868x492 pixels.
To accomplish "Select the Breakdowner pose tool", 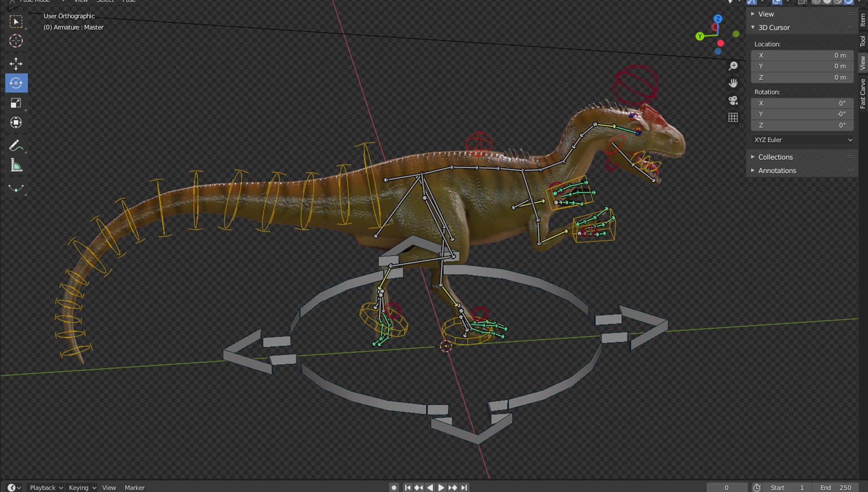I will 16,188.
